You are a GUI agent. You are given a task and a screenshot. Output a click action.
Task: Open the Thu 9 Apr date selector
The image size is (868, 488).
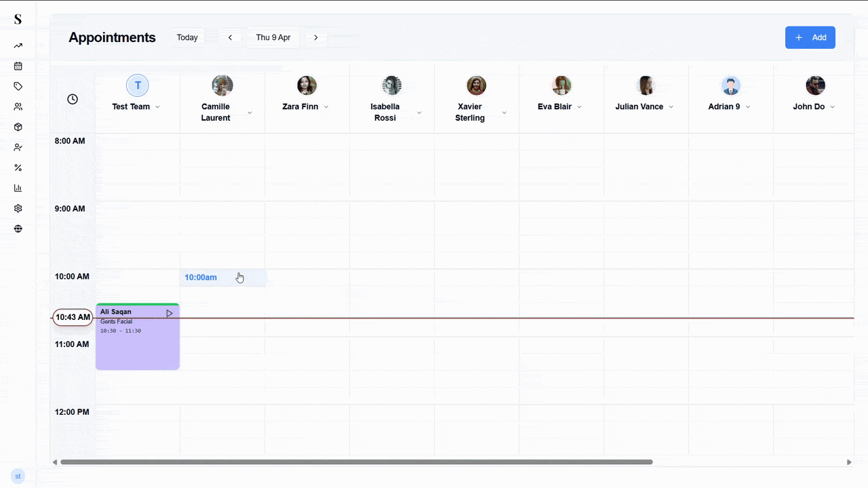click(273, 37)
